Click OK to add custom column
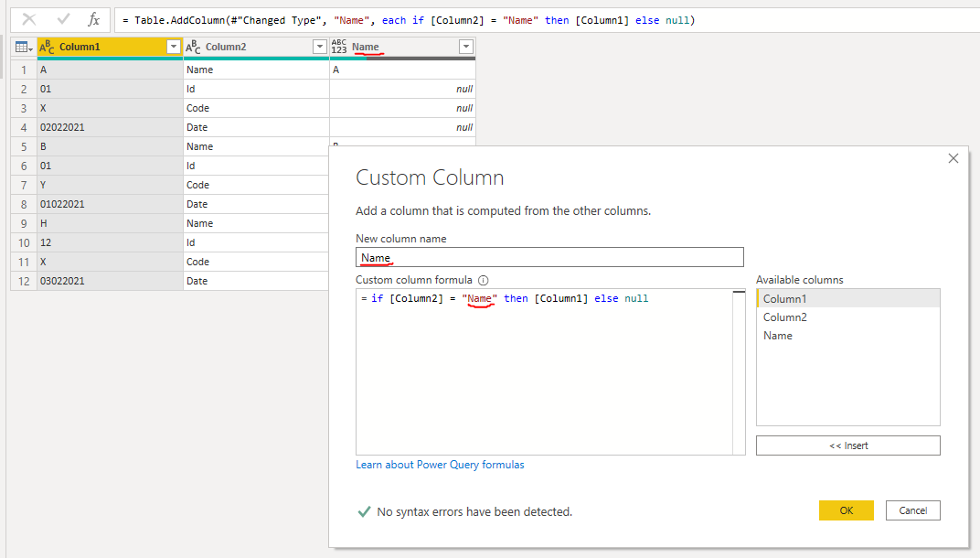This screenshot has width=980, height=558. pyautogui.click(x=847, y=510)
